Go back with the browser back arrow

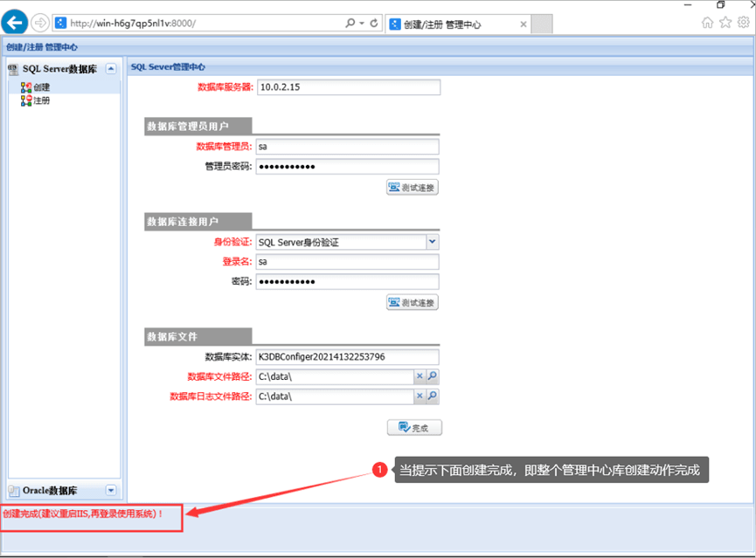tap(15, 22)
